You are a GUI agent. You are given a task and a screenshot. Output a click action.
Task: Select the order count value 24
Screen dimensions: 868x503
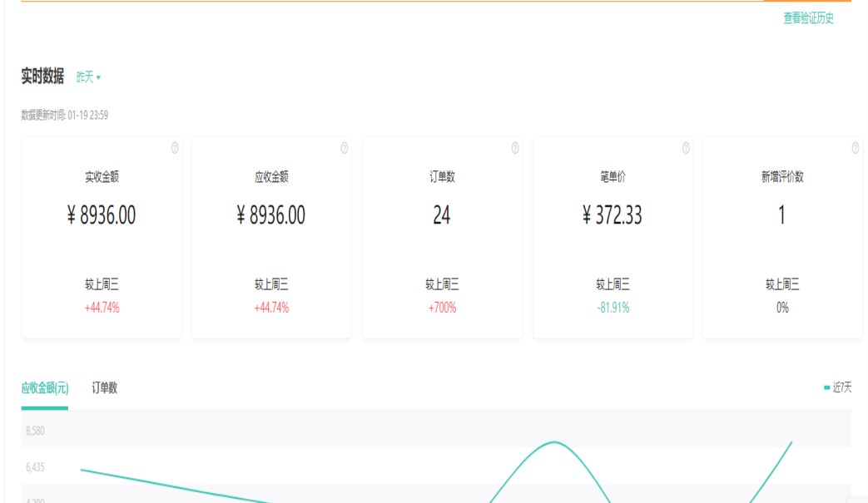tap(442, 215)
